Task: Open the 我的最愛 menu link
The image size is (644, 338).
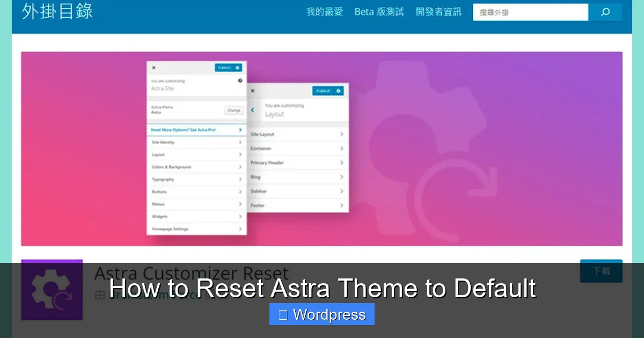Action: click(325, 12)
